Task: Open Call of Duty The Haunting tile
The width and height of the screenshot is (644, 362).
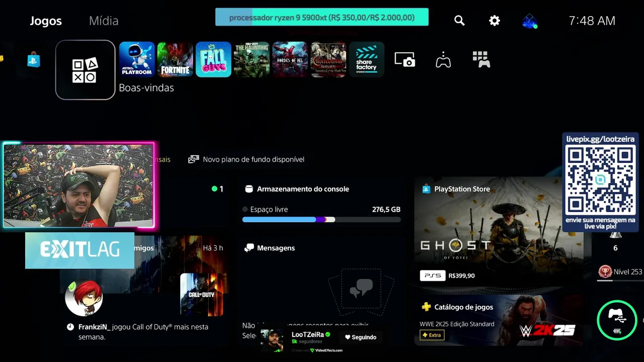Action: pyautogui.click(x=252, y=59)
